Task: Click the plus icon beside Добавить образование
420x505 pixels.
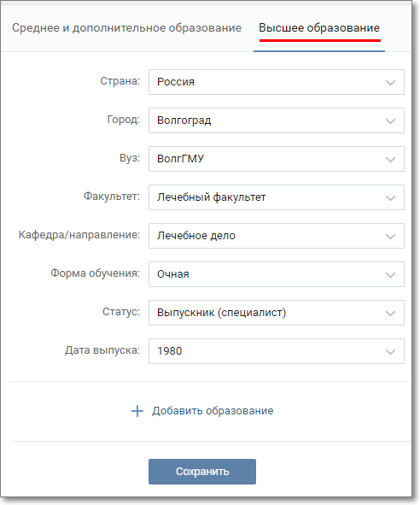Action: [137, 411]
